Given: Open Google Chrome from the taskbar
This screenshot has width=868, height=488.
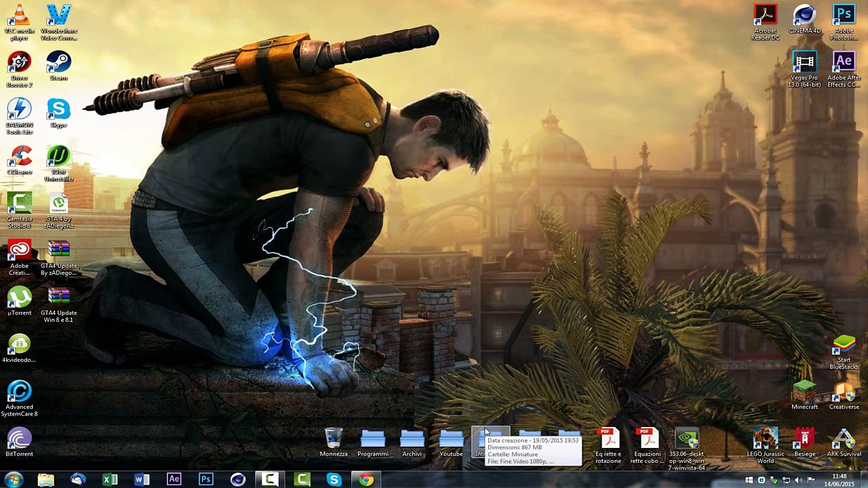Looking at the screenshot, I should [x=366, y=480].
